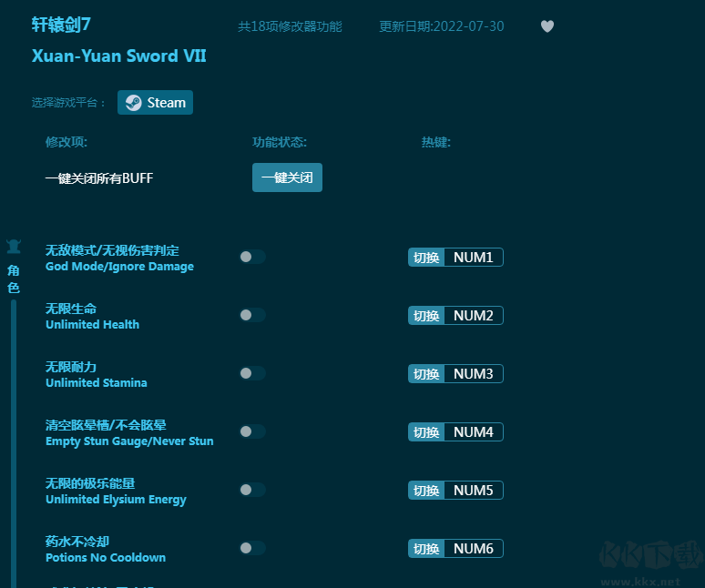Click the 切换 button for NUM1
This screenshot has width=705, height=588.
426,258
